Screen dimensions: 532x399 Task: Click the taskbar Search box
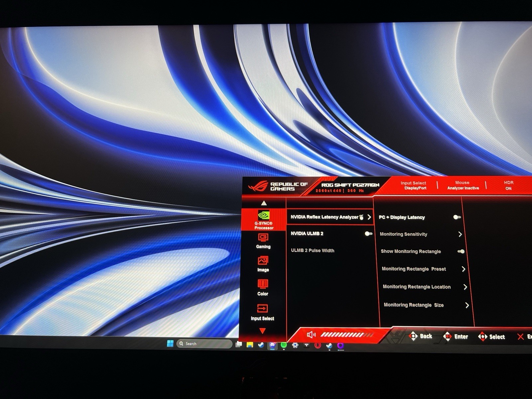(204, 343)
